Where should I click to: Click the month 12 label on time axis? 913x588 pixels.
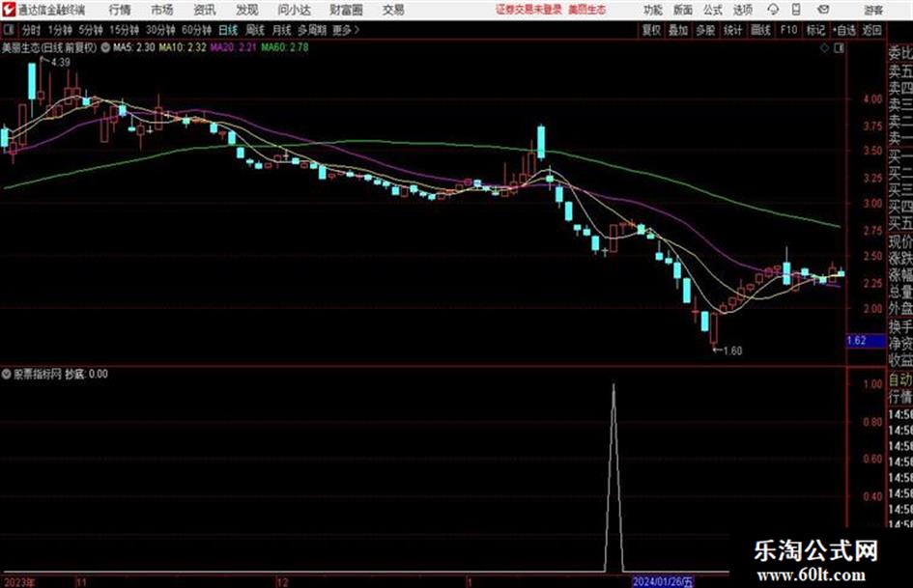(282, 582)
